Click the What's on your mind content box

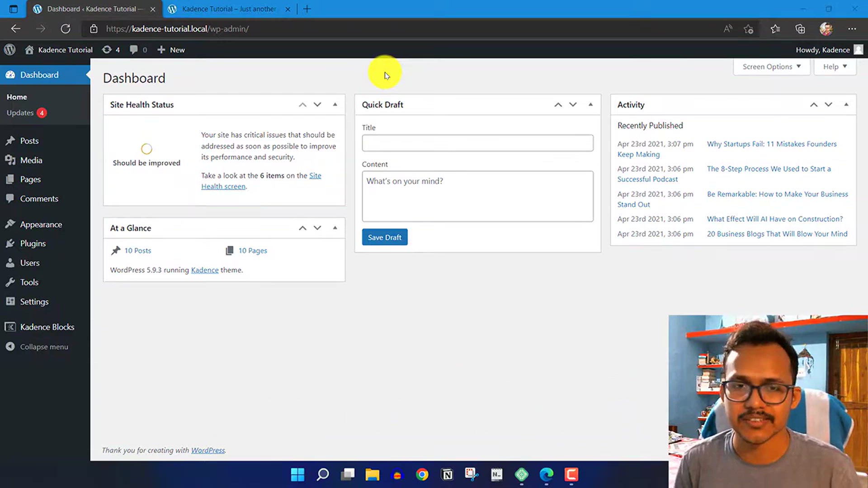coord(477,196)
